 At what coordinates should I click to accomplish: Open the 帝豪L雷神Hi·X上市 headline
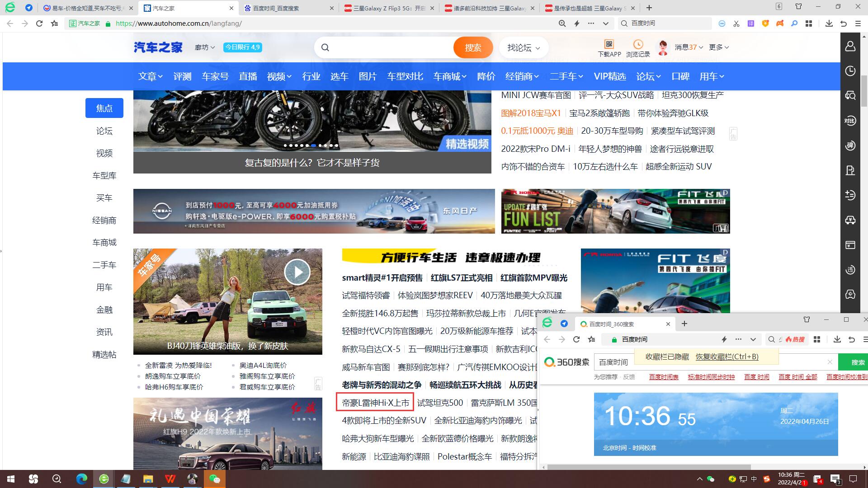point(375,403)
